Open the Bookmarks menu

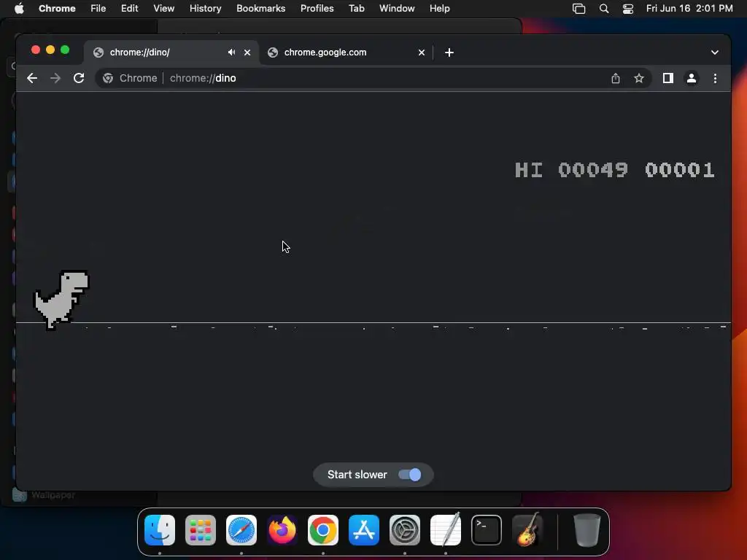pos(260,9)
